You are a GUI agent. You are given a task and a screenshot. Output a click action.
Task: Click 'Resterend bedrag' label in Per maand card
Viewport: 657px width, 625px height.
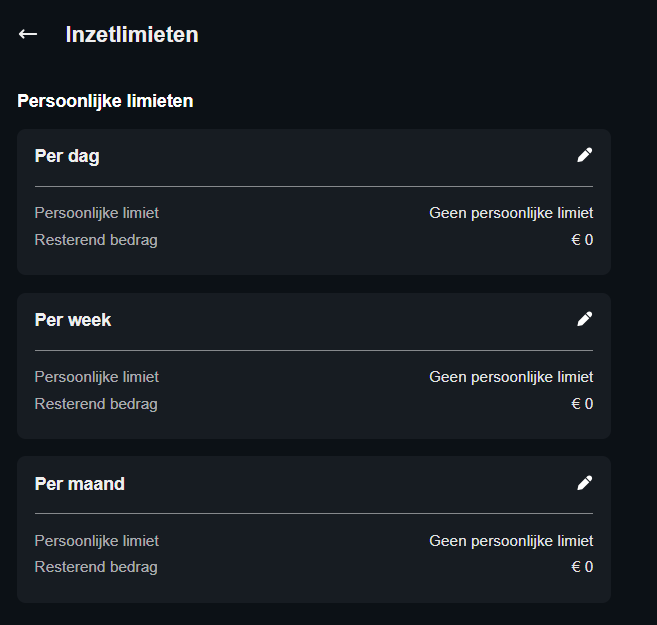tap(96, 567)
